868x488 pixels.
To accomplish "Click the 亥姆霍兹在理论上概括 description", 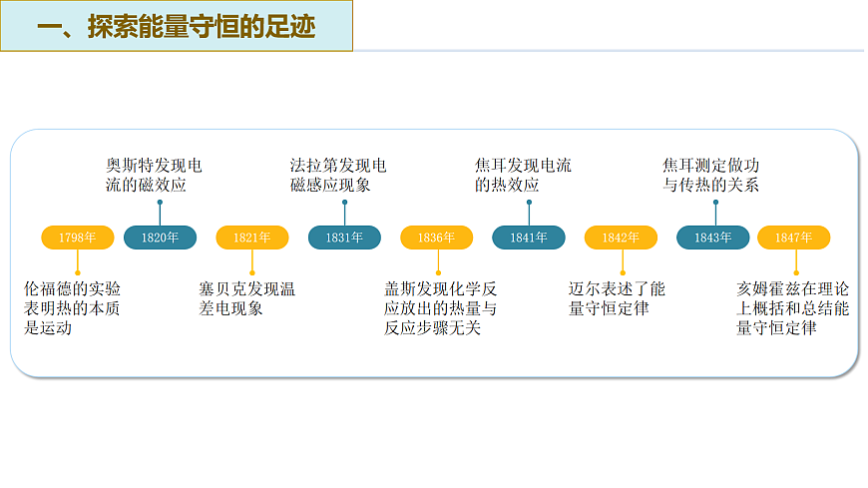I will click(x=792, y=308).
